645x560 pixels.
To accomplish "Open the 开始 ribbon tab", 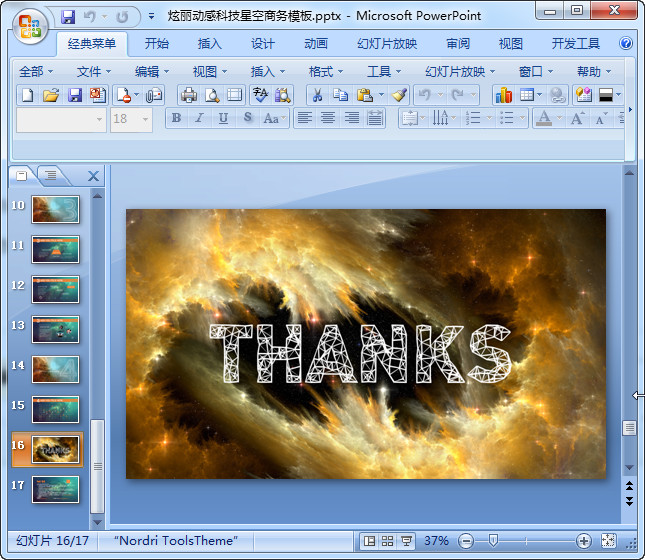I will coord(157,44).
